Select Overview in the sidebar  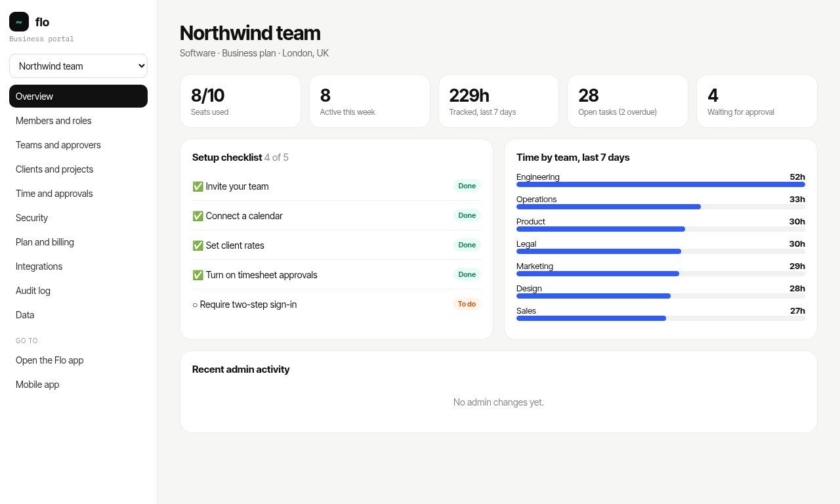78,96
